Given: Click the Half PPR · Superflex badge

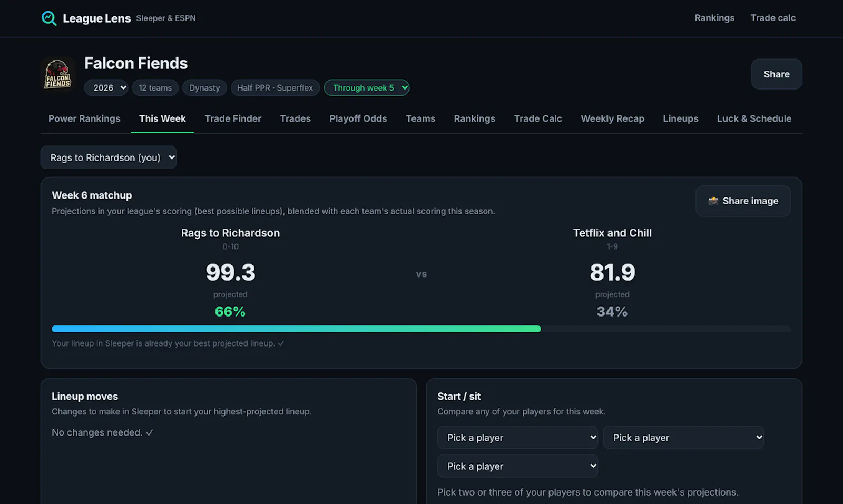Looking at the screenshot, I should coord(275,88).
